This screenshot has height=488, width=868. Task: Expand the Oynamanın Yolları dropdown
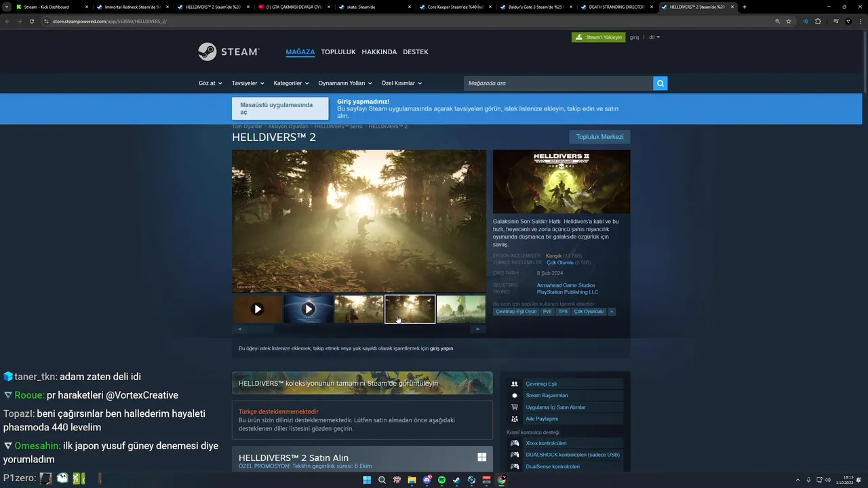tap(345, 83)
